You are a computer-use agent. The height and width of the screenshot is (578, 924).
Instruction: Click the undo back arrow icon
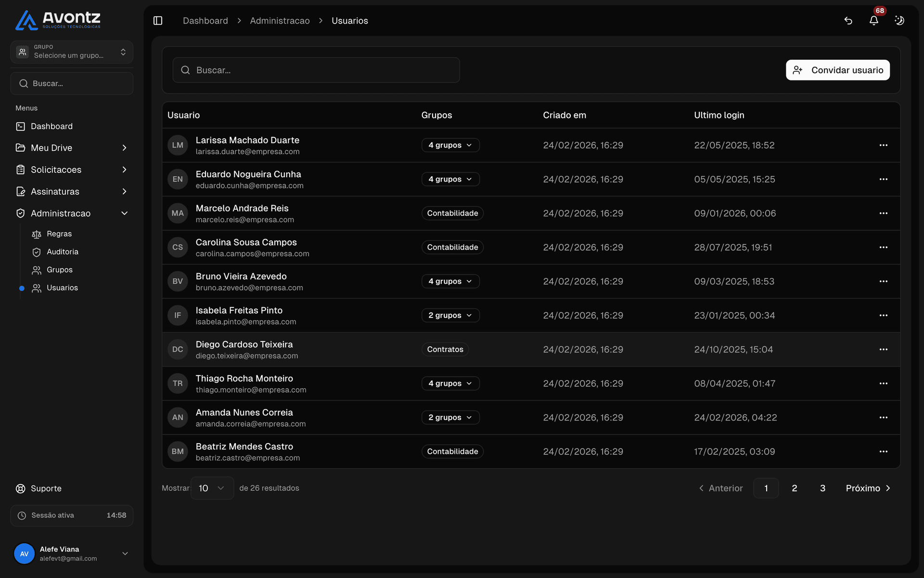coord(848,21)
